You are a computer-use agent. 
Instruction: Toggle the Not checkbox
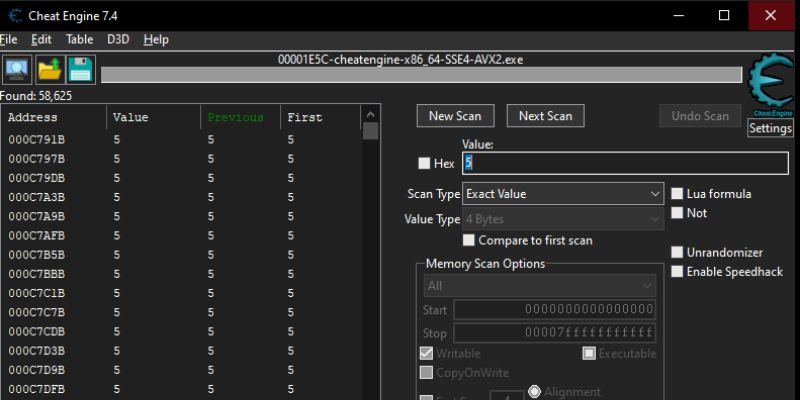pos(677,213)
